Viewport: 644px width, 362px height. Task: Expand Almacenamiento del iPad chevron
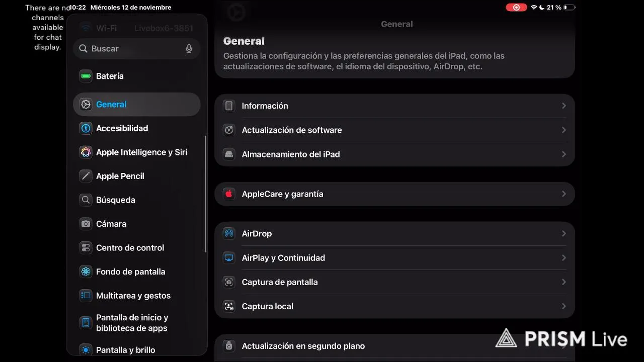pyautogui.click(x=563, y=154)
